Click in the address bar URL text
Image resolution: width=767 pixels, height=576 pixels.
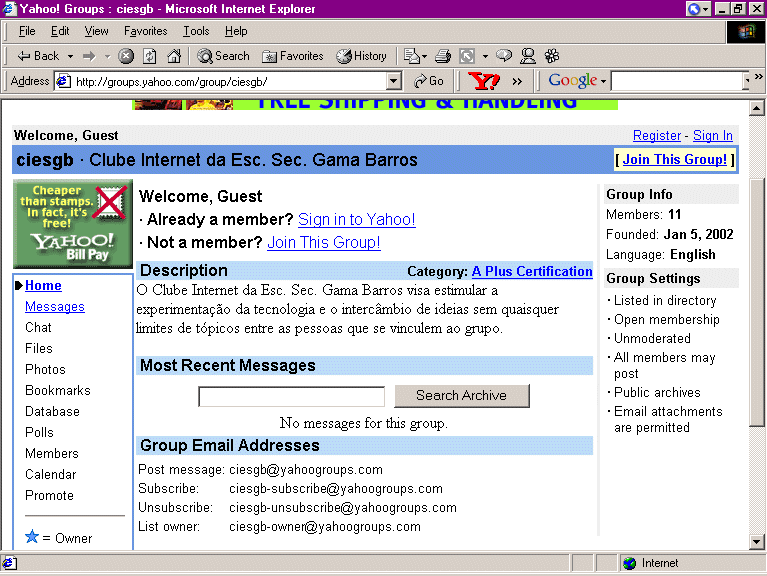point(171,82)
